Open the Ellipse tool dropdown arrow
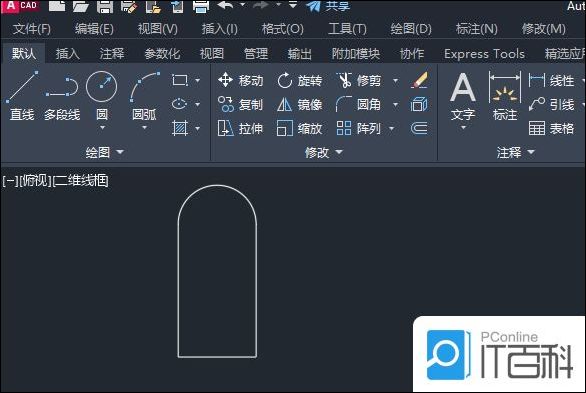This screenshot has height=393, width=586. point(197,104)
